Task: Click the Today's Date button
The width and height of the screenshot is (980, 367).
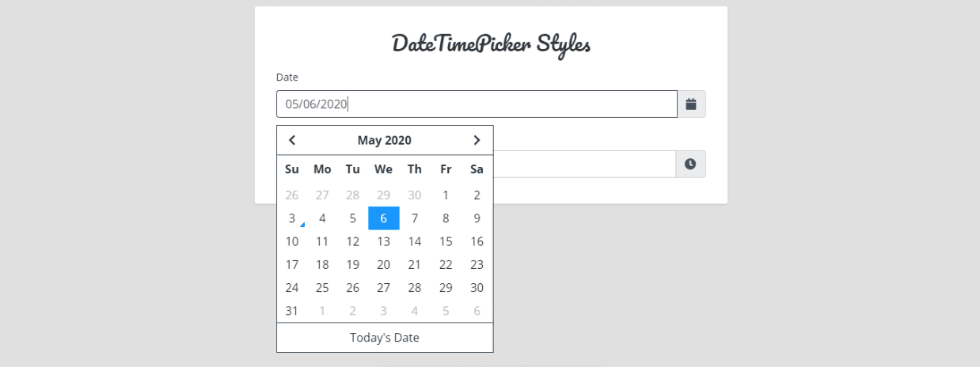Action: pyautogui.click(x=385, y=338)
